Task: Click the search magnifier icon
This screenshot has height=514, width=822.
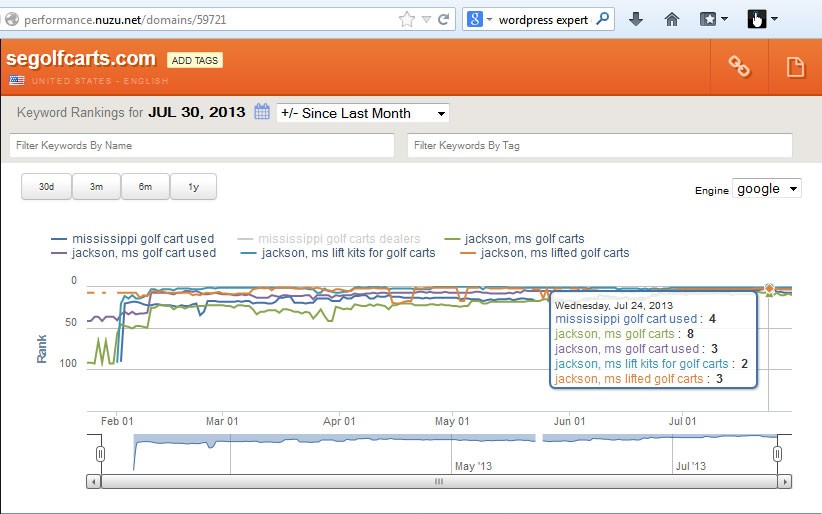Action: pos(603,19)
